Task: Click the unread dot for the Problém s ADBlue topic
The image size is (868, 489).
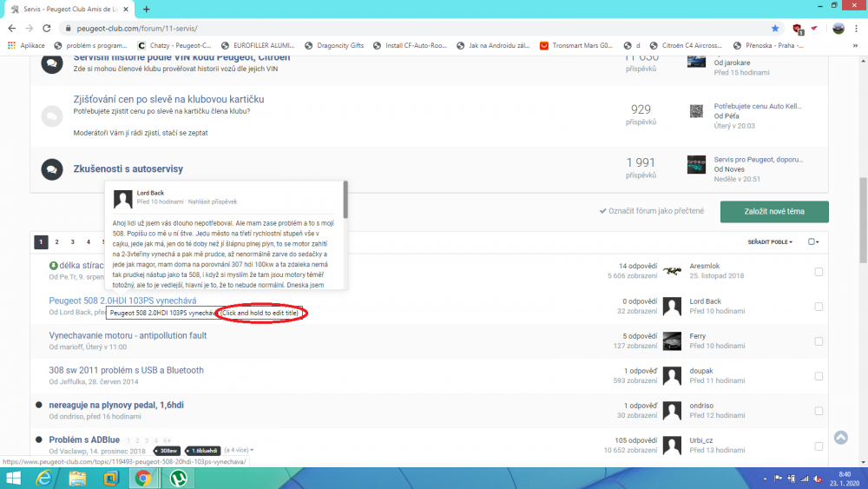Action: 39,439
